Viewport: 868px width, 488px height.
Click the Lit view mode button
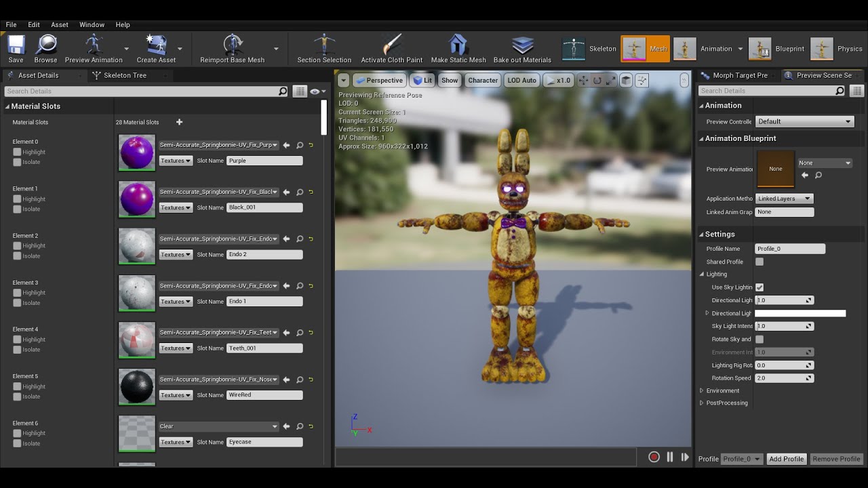coord(422,80)
